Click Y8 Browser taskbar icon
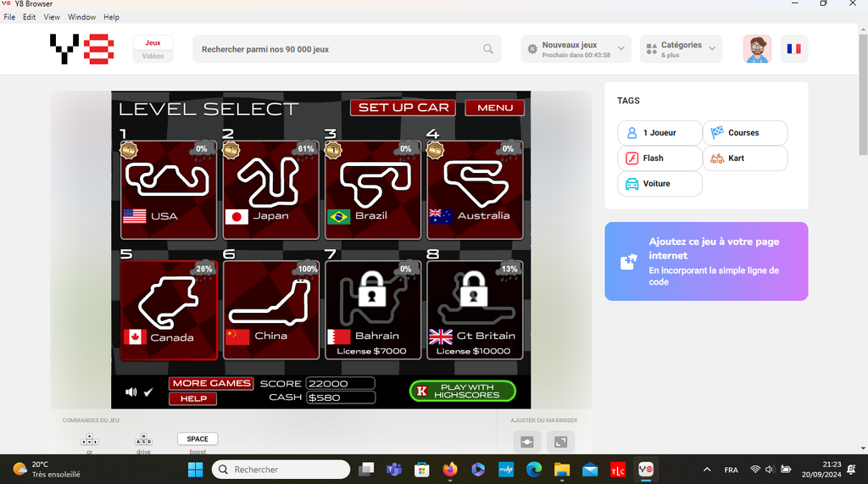This screenshot has height=484, width=868. (646, 470)
